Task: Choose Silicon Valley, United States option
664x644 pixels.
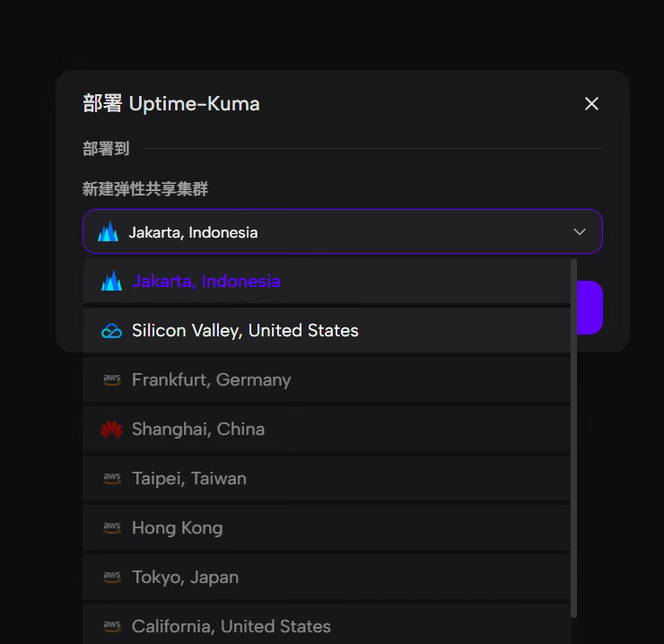Action: [245, 331]
